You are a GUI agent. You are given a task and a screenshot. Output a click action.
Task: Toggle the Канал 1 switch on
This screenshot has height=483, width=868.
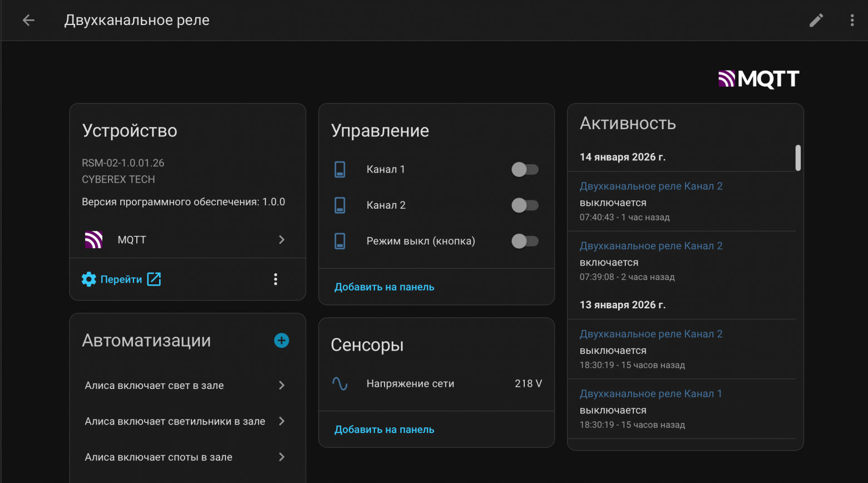pos(525,169)
